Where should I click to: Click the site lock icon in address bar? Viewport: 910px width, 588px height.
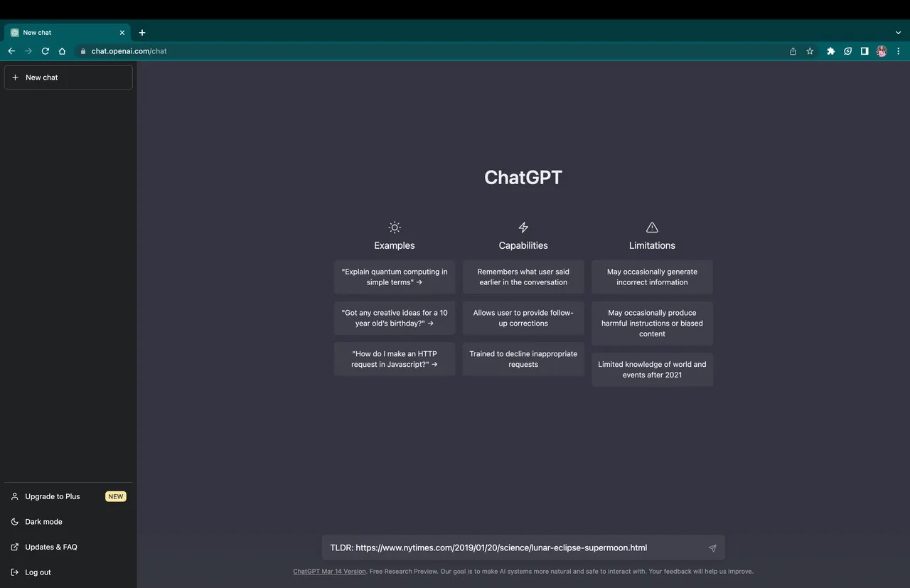[83, 51]
